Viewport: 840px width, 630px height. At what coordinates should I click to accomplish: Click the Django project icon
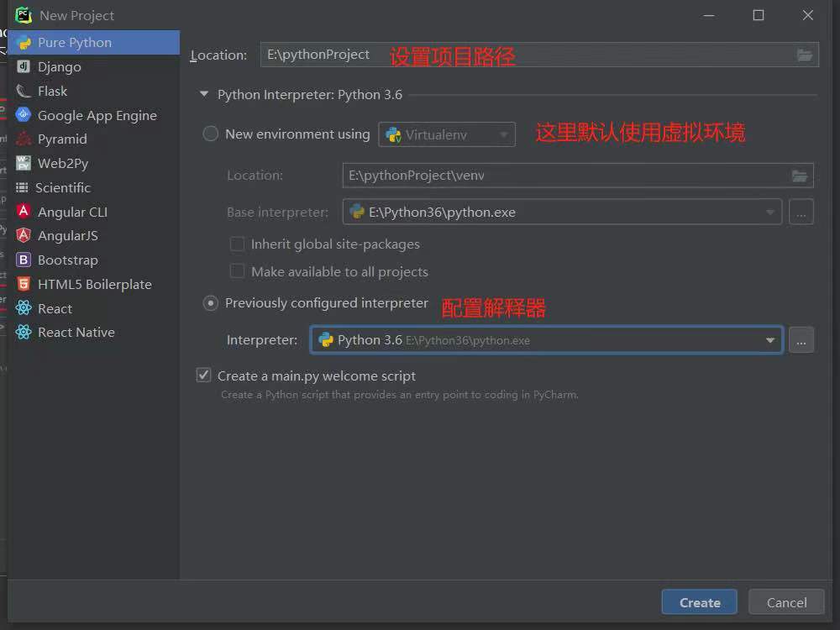(23, 66)
